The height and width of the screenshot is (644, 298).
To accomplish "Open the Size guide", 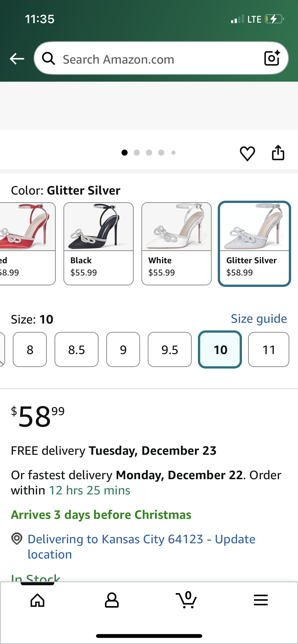I will click(x=259, y=318).
